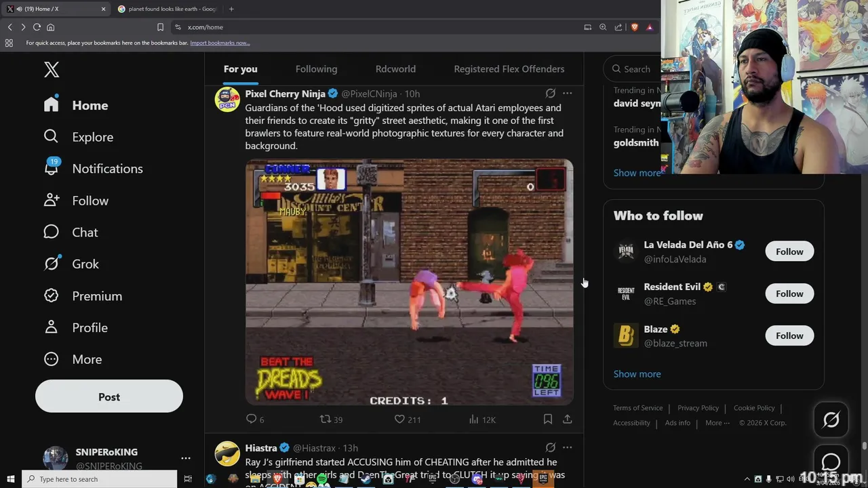868x488 pixels.
Task: Open Terms of Service link
Action: (637, 408)
